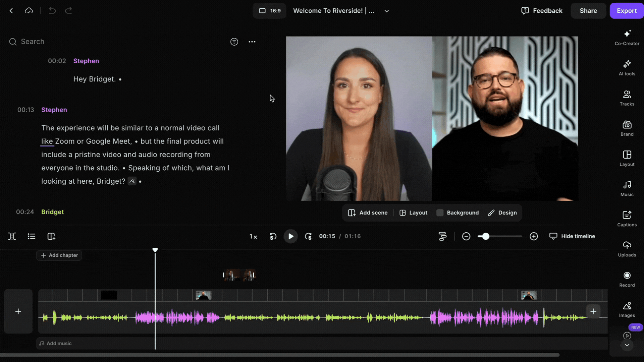Click the Export button

coord(626,11)
